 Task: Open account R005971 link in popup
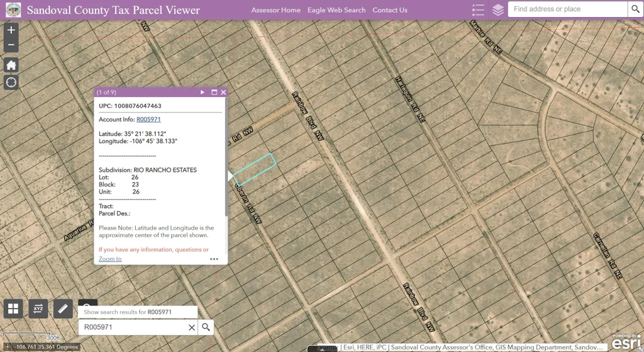tap(148, 119)
